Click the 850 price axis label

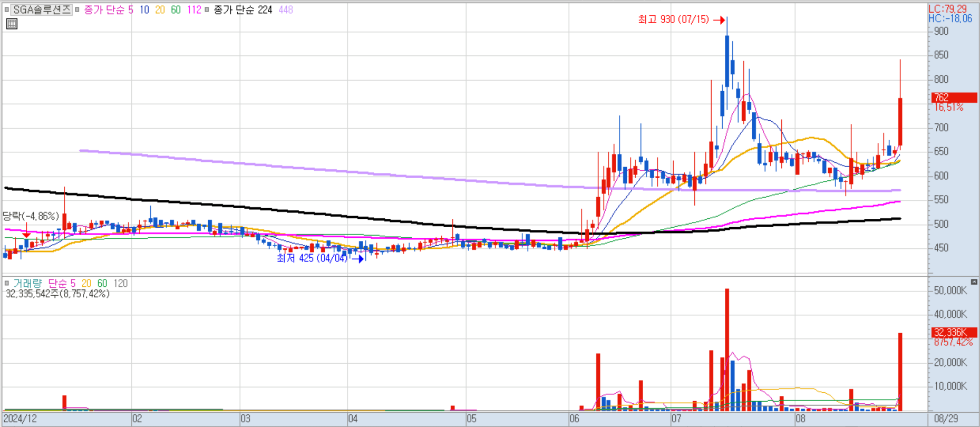(941, 55)
